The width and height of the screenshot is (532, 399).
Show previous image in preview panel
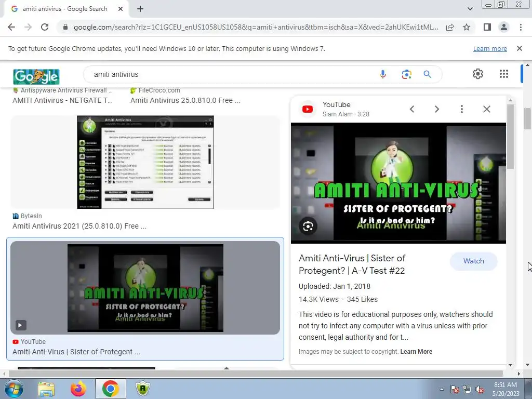(x=412, y=109)
